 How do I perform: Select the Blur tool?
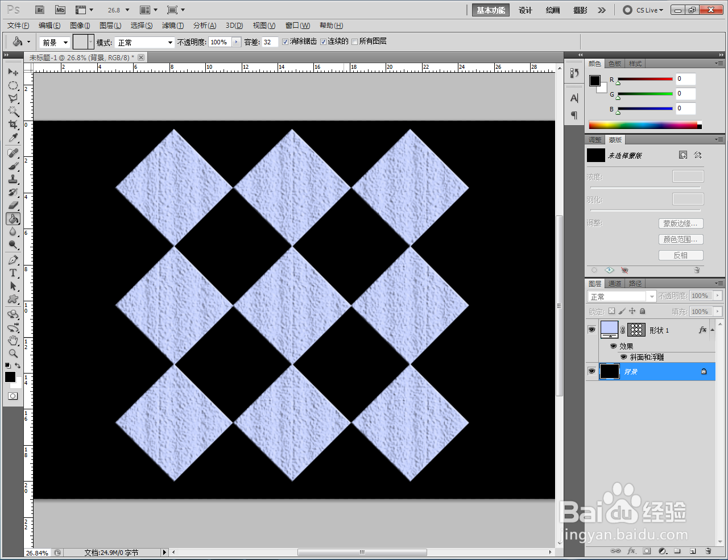[13, 231]
